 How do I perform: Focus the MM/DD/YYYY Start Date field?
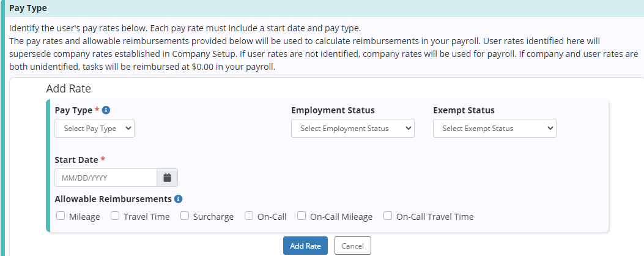coord(105,178)
